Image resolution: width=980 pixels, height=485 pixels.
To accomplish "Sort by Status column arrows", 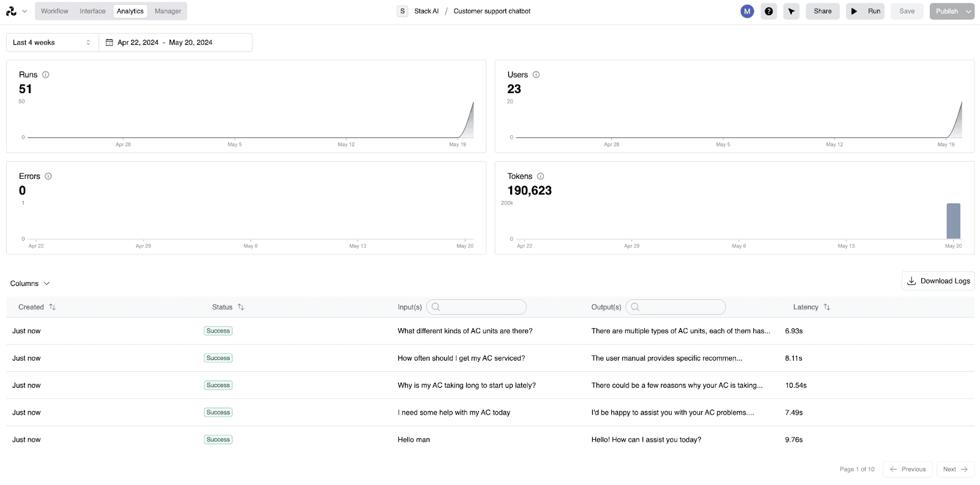I will [241, 307].
